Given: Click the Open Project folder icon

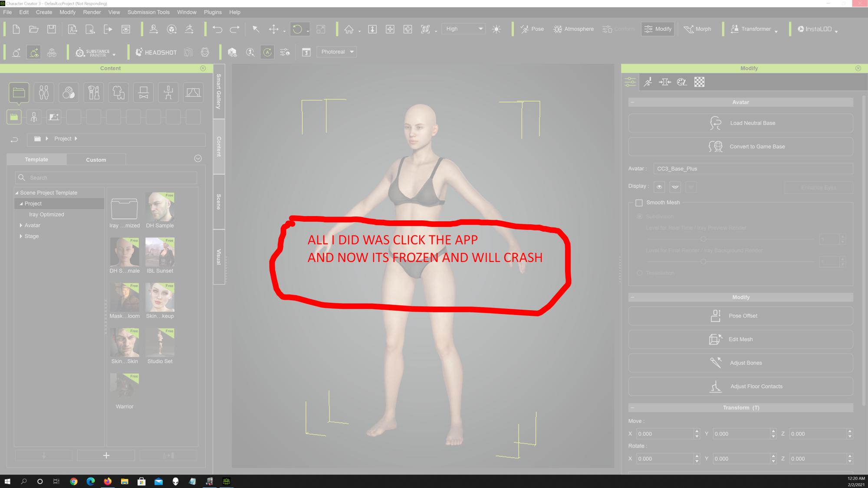Looking at the screenshot, I should pyautogui.click(x=34, y=29).
